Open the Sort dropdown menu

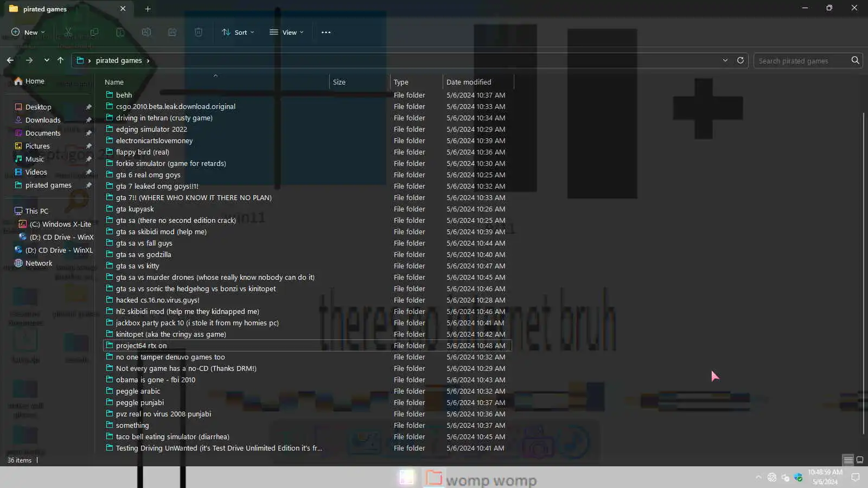pos(238,33)
